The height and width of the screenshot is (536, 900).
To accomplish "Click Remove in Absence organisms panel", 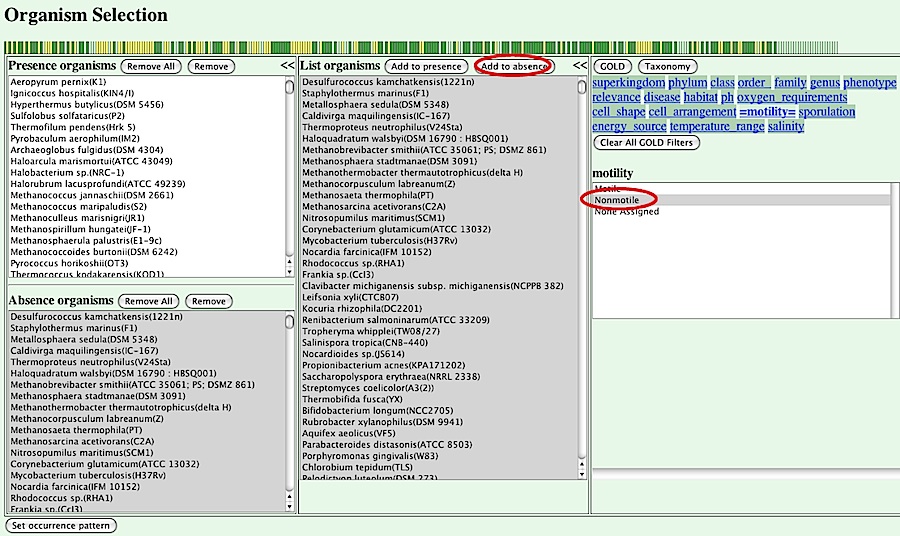I will pos(208,301).
